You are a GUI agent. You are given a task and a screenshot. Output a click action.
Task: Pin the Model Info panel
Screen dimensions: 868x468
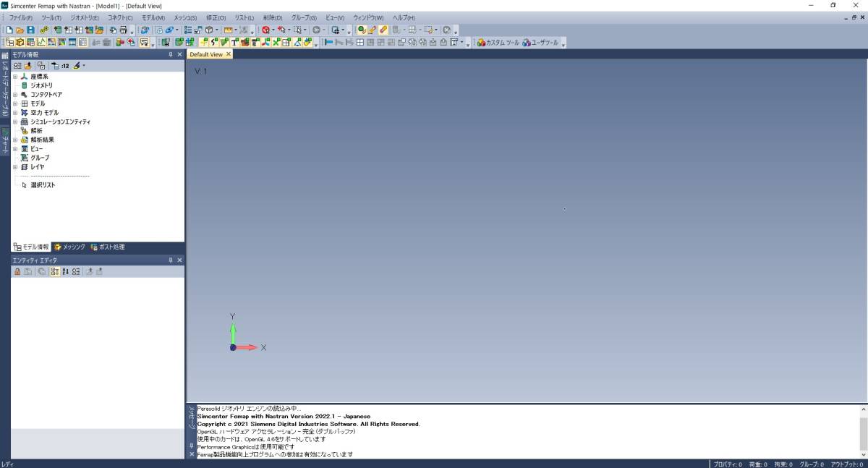tap(171, 55)
